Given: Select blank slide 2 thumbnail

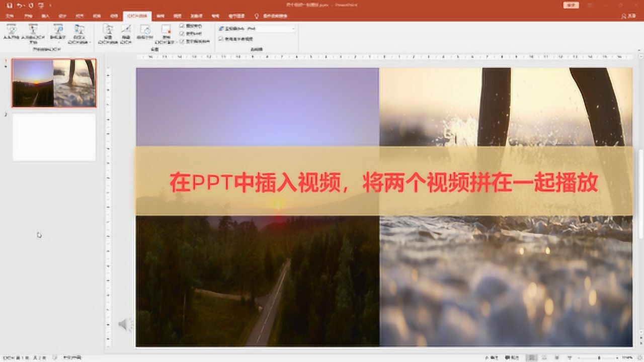Looking at the screenshot, I should pos(54,137).
